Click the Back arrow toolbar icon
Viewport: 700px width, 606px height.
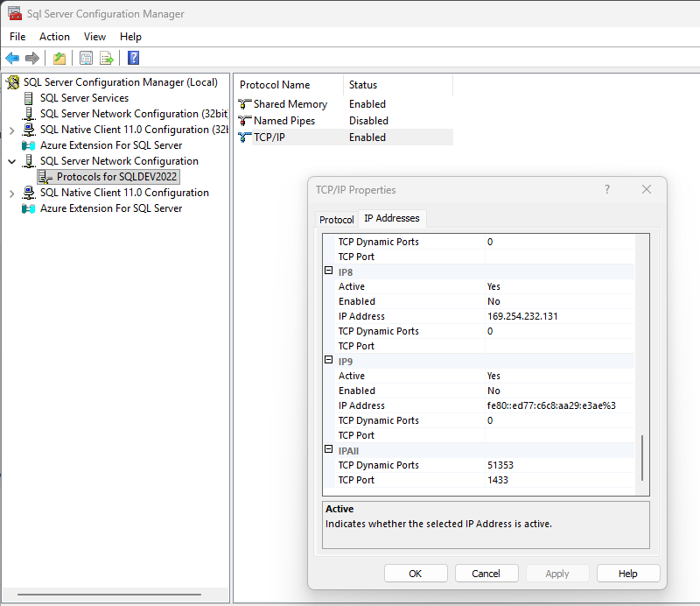pos(12,59)
